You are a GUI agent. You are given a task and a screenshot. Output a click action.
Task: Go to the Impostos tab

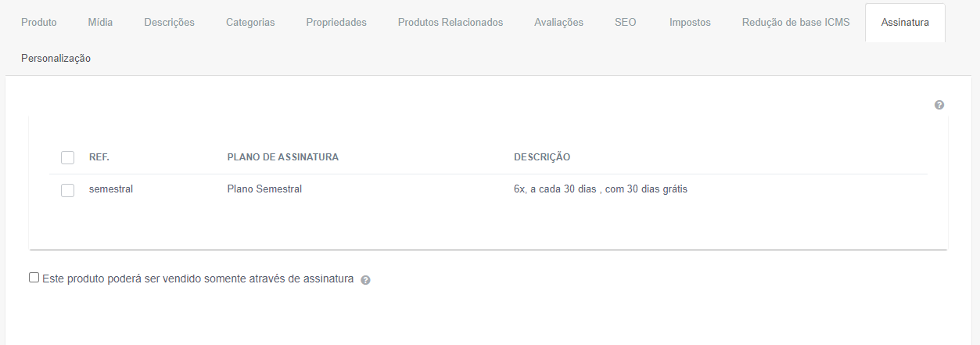[690, 23]
